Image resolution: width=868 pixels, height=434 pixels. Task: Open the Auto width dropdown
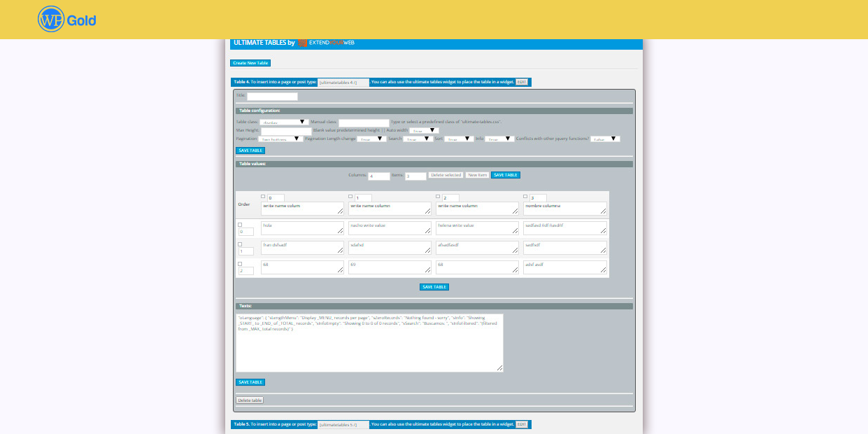coord(424,130)
